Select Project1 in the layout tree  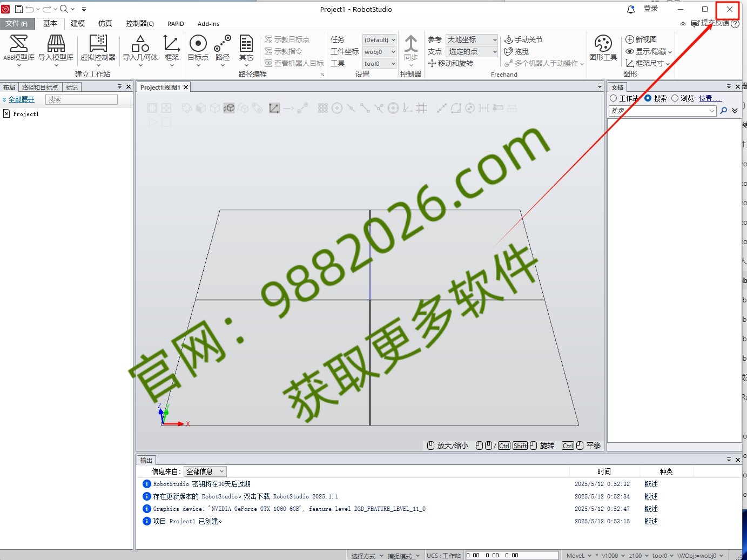coord(26,114)
